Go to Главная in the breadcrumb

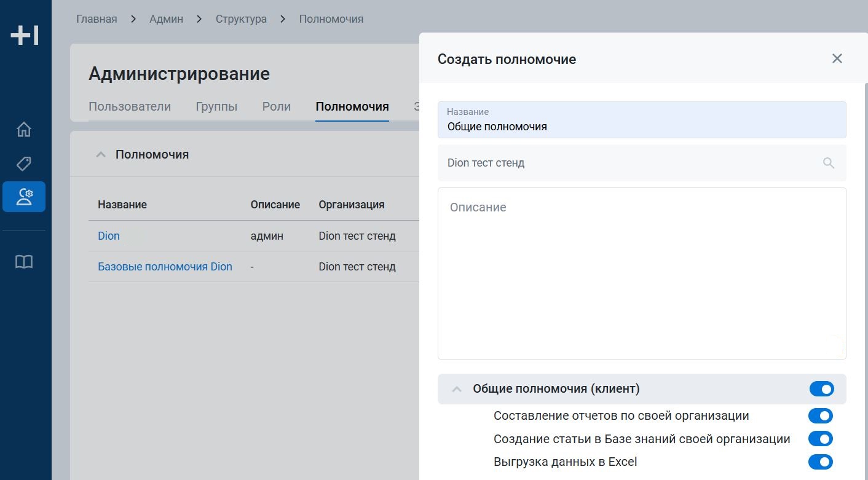[97, 19]
